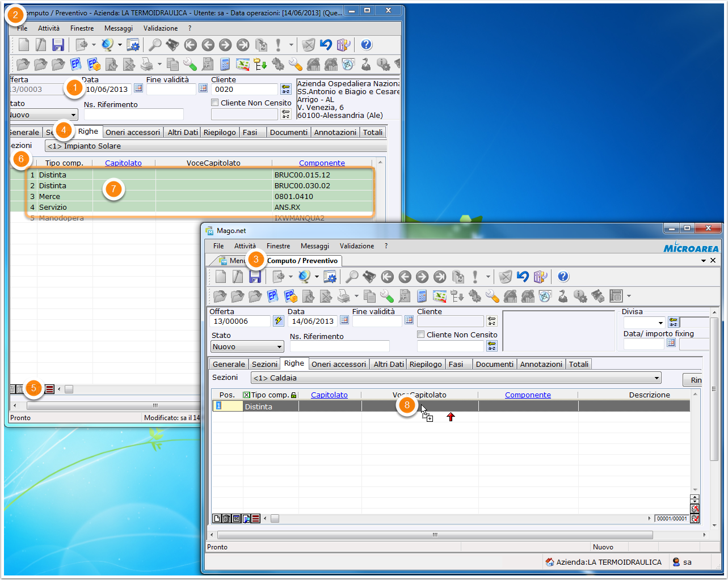Click Componente header link in back Computo window

322,163
